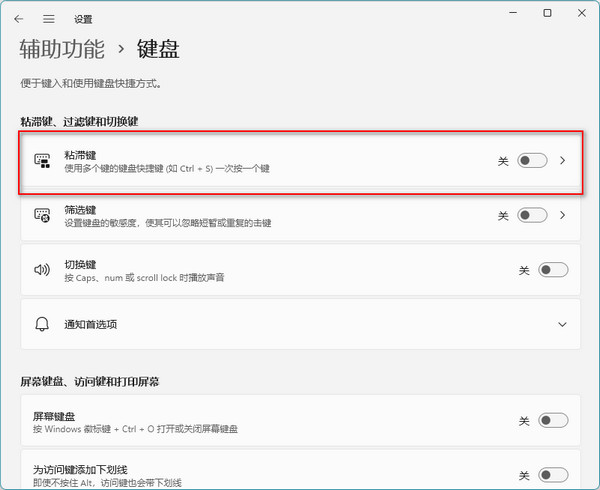The image size is (600, 490).
Task: Maximize the Settings window
Action: click(x=547, y=14)
